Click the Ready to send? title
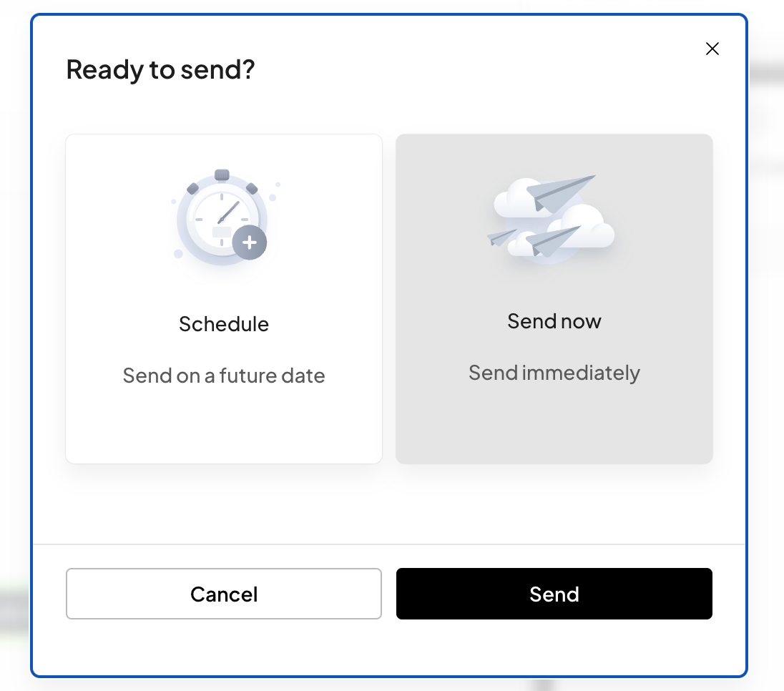The width and height of the screenshot is (784, 691). [160, 69]
